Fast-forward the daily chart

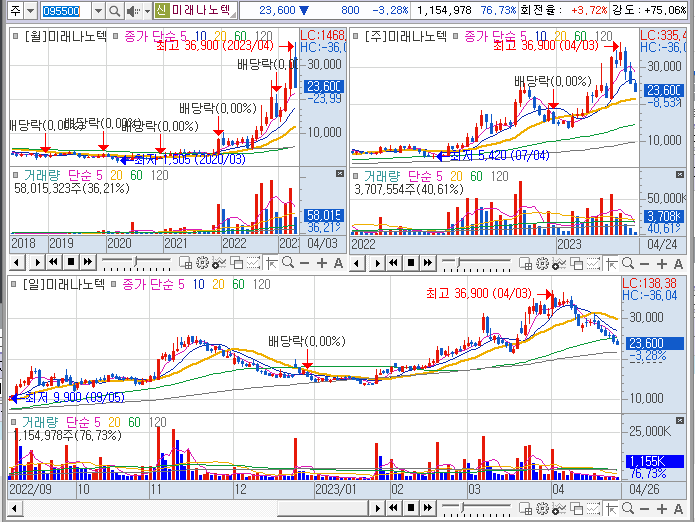point(428,508)
